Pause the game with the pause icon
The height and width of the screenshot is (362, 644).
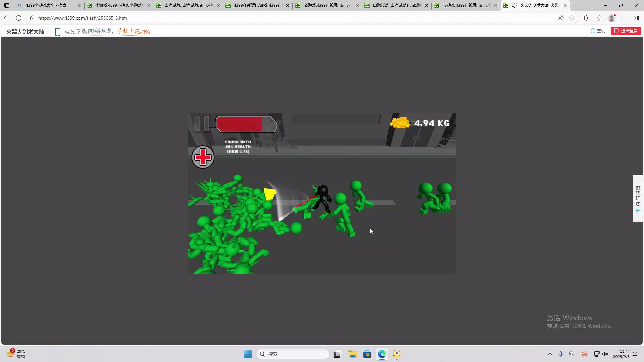[202, 124]
